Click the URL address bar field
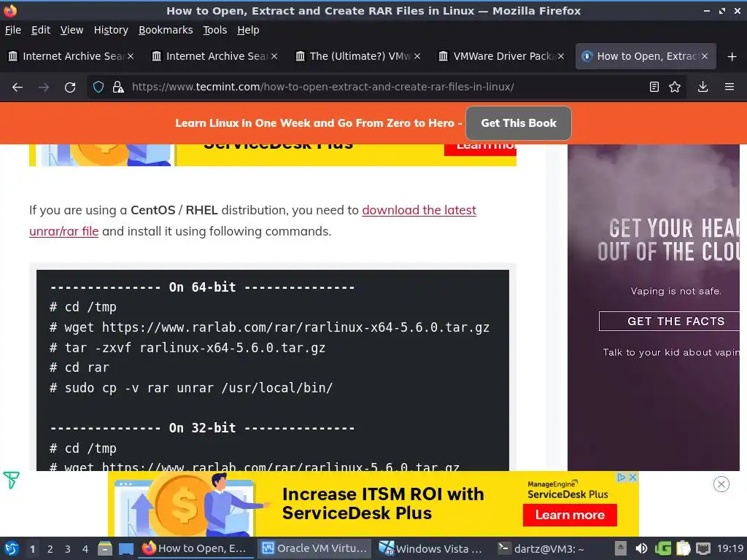Screen dimensions: 747x560 pyautogui.click(x=386, y=87)
